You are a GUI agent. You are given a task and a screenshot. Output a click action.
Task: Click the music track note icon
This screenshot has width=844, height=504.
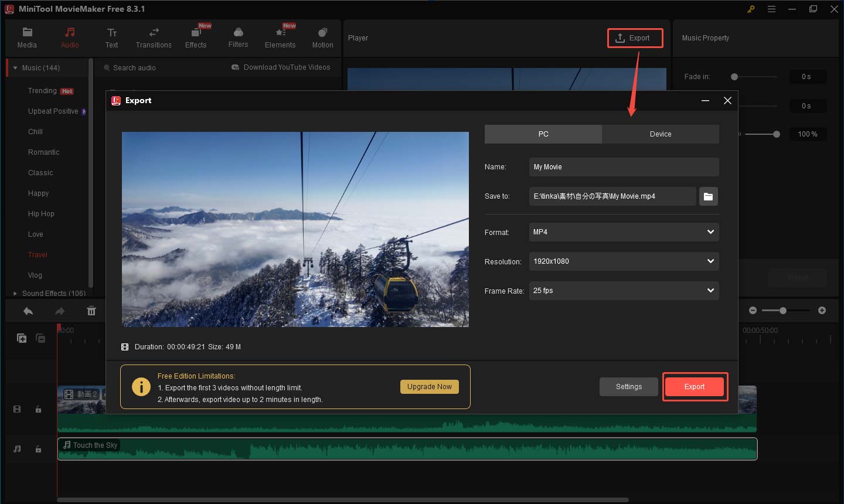click(17, 449)
